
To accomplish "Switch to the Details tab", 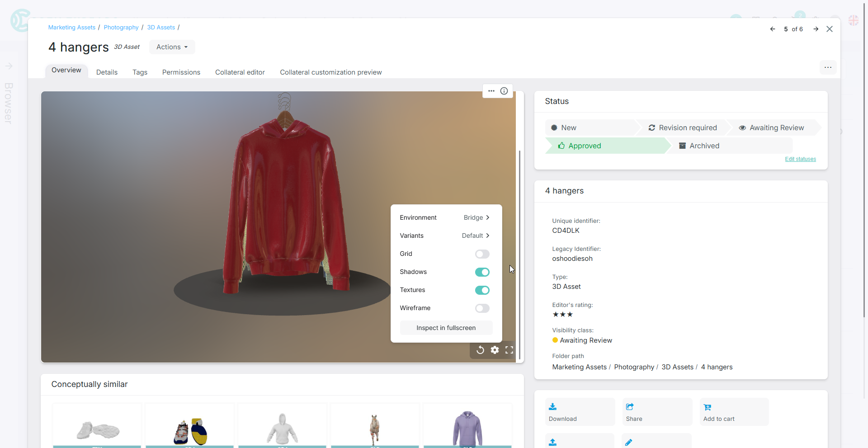I will pos(107,72).
